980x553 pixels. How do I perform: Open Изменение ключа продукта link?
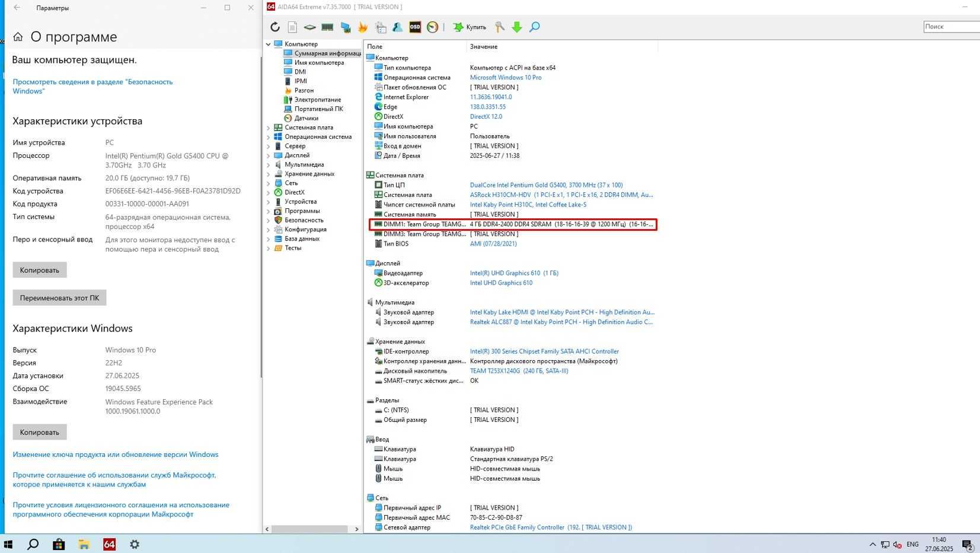(x=116, y=455)
